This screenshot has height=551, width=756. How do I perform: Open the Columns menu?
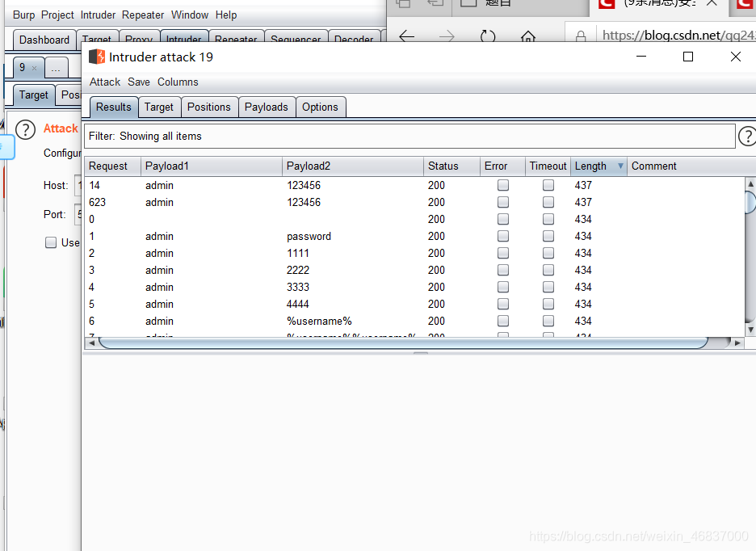coord(178,82)
